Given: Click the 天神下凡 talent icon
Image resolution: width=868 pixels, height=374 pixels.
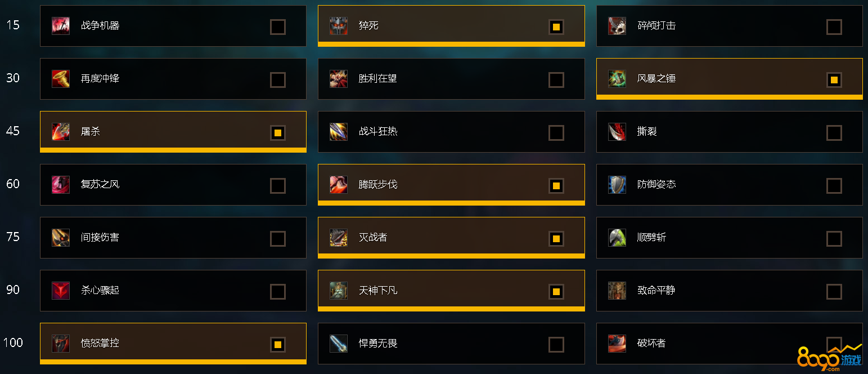Looking at the screenshot, I should click(339, 291).
